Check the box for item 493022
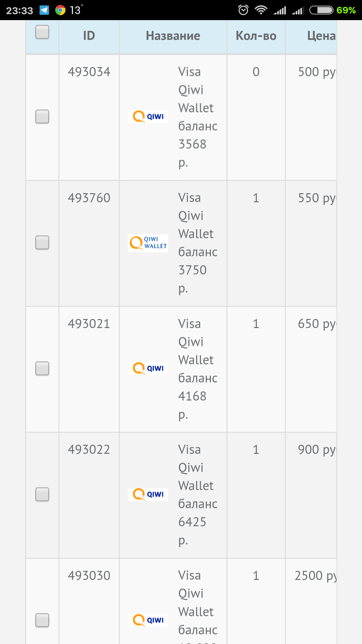Image resolution: width=362 pixels, height=644 pixels. tap(42, 494)
